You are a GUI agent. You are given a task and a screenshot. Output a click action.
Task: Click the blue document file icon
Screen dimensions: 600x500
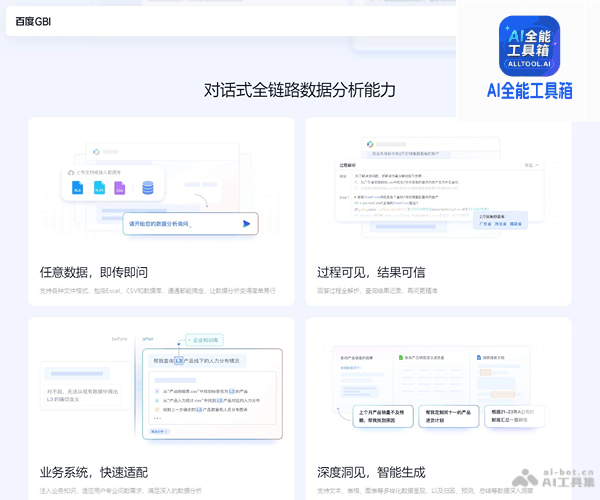[479, 357]
